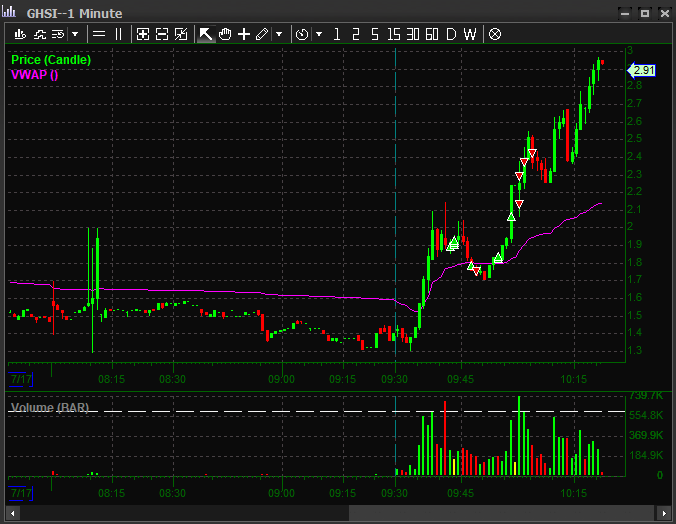
Task: Click the right scroll arrow of scrollbar
Action: [664, 513]
